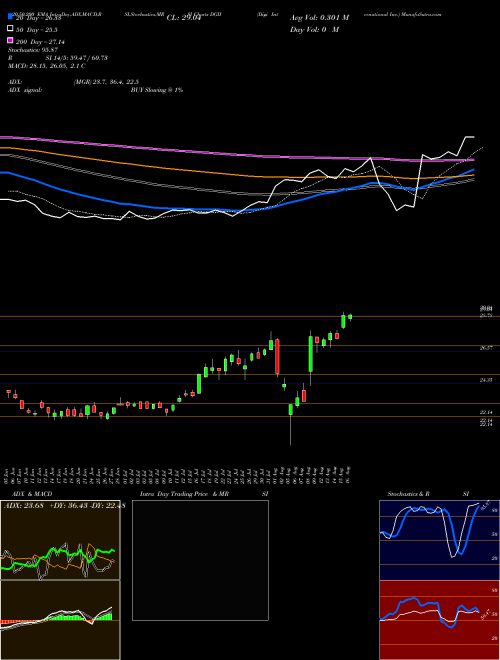Viewport: 500px width, 660px height.
Task: Select the '200 Day = 27.14' legend text
Action: coord(40,42)
